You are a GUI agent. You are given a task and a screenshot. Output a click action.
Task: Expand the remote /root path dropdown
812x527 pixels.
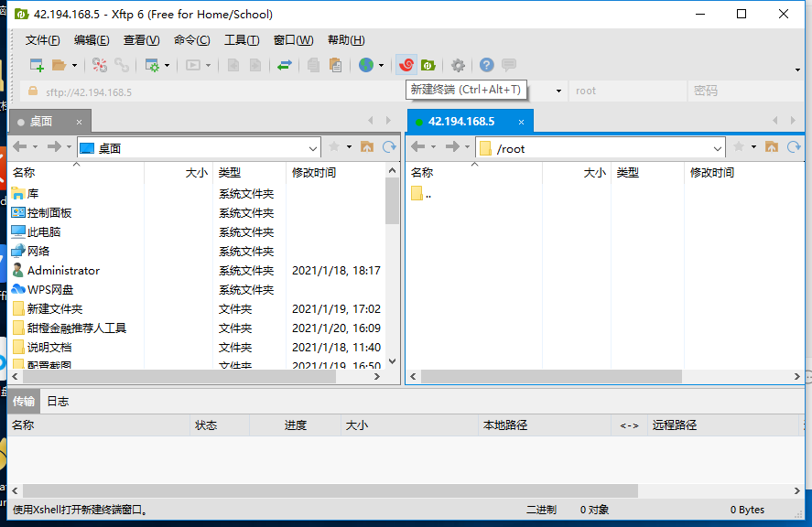click(718, 148)
